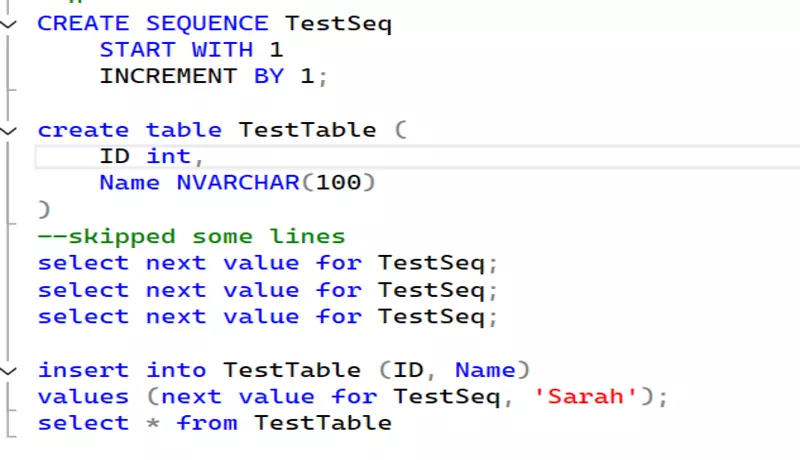The width and height of the screenshot is (800, 460).
Task: Click the SEQUENCE keyword
Action: [x=206, y=23]
